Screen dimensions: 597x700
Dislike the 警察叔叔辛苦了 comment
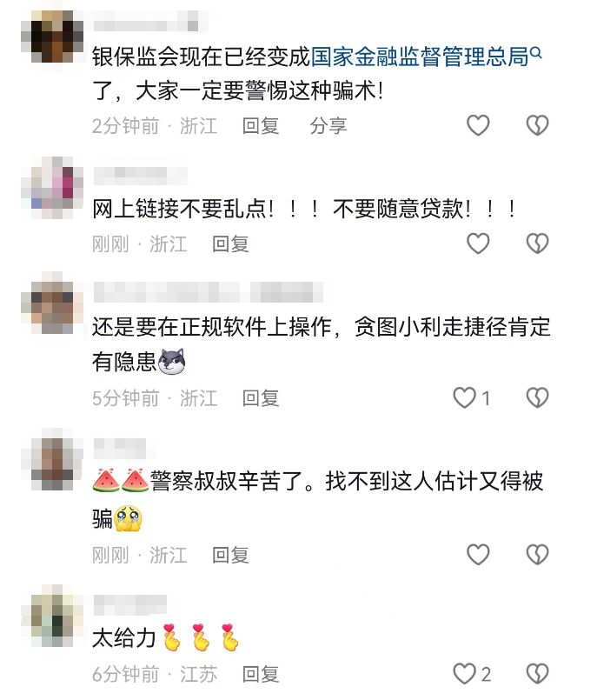click(537, 555)
